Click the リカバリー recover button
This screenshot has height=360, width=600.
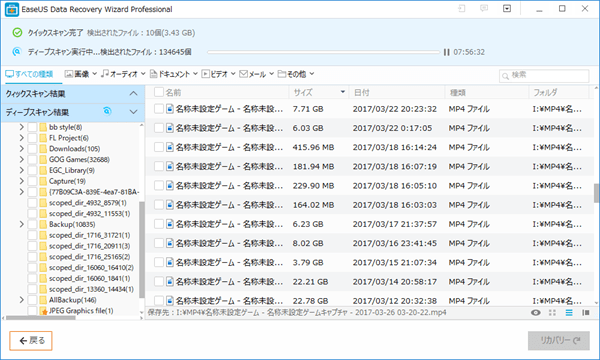pyautogui.click(x=559, y=340)
